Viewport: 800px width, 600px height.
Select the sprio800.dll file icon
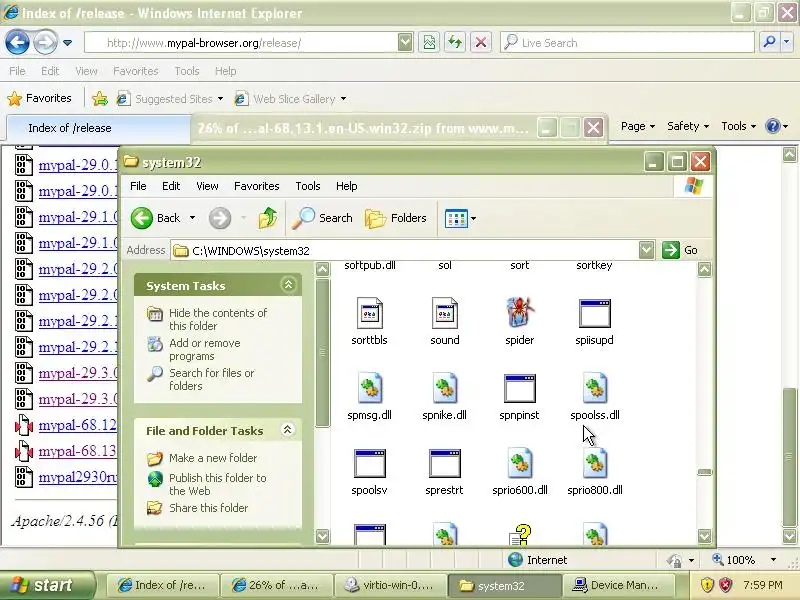coord(594,463)
